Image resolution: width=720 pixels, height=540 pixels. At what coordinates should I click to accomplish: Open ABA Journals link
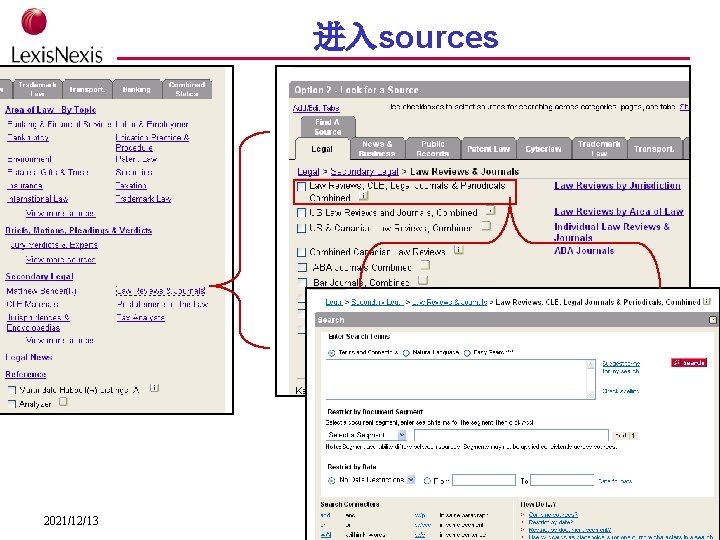click(x=584, y=251)
